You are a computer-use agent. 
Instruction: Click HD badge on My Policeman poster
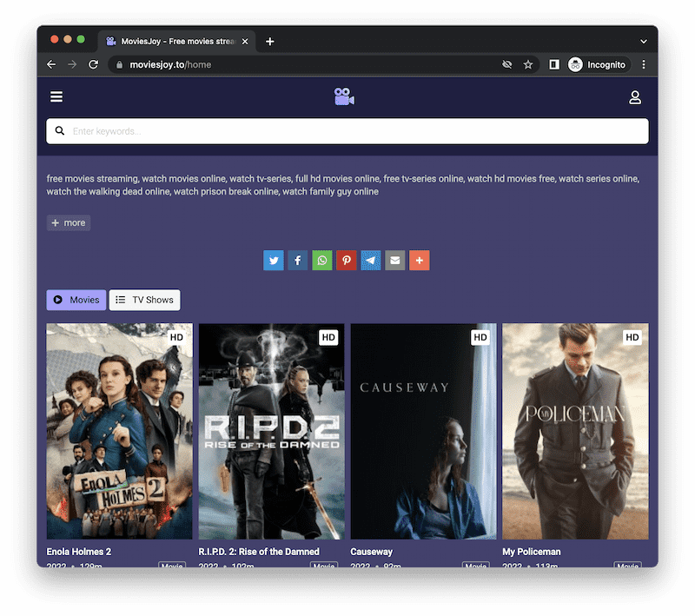pos(632,337)
